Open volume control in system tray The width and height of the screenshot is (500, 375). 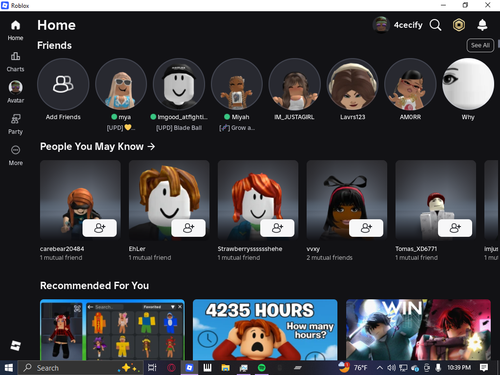(391, 368)
